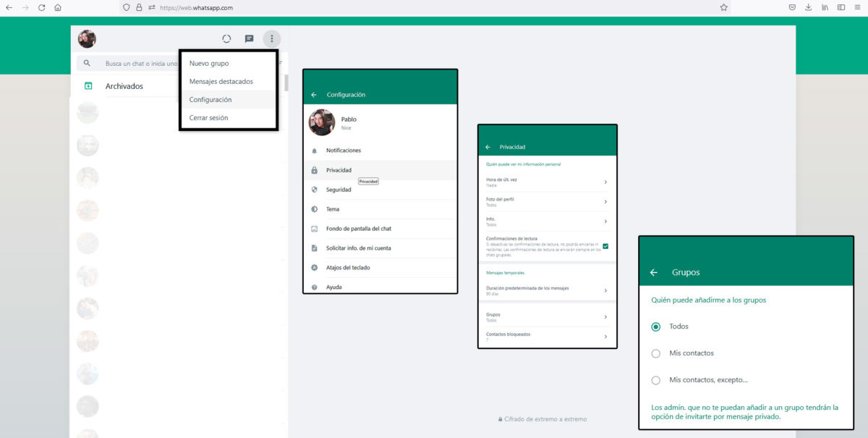868x438 pixels.
Task: Open the three-dot menu icon
Action: [x=271, y=39]
